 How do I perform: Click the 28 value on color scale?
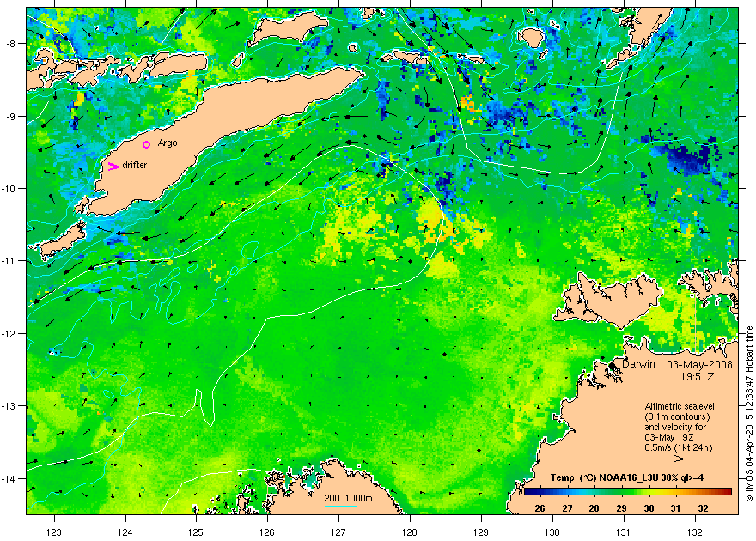(x=594, y=508)
